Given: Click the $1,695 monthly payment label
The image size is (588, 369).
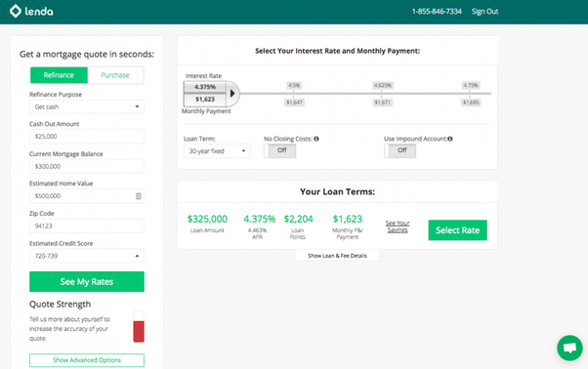Looking at the screenshot, I should point(471,102).
